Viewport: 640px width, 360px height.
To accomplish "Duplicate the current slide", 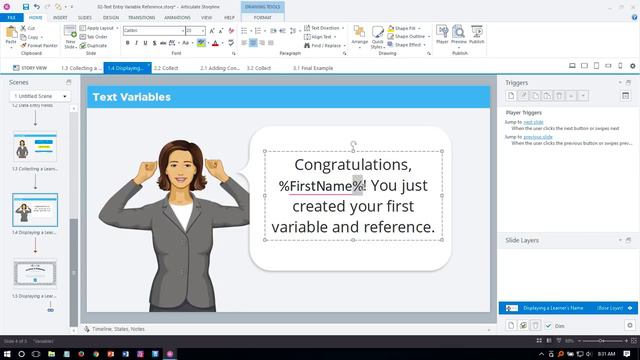I will (x=93, y=46).
